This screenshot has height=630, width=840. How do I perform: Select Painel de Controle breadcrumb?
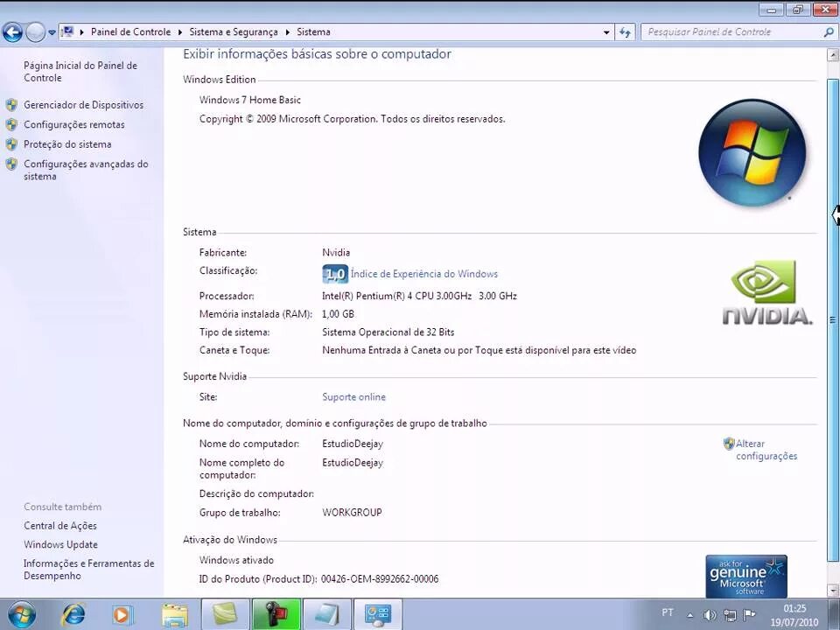point(130,31)
